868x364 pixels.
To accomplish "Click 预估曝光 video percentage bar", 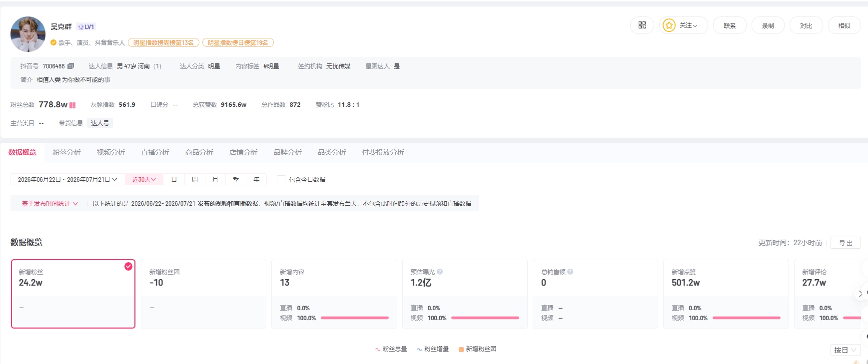I will click(485, 318).
